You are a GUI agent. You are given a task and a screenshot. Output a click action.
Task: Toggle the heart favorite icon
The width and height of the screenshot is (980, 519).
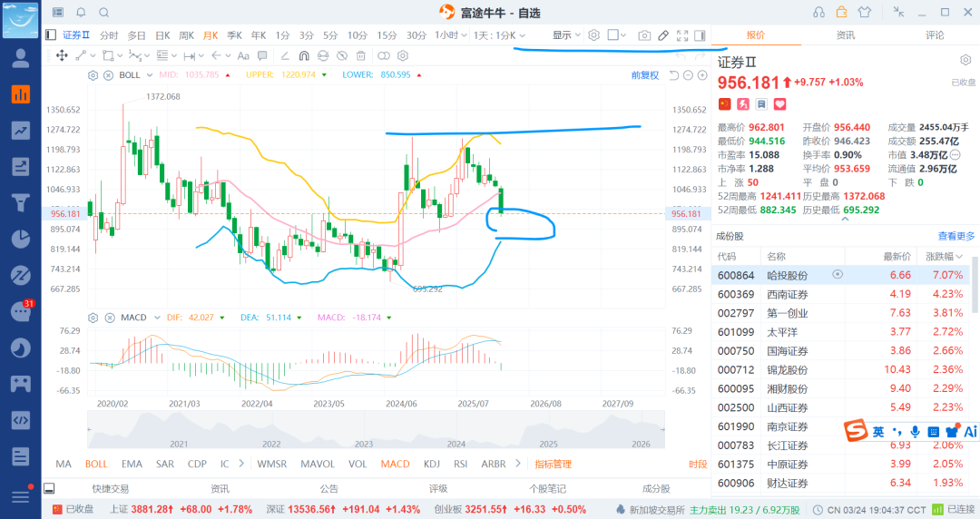pyautogui.click(x=780, y=103)
